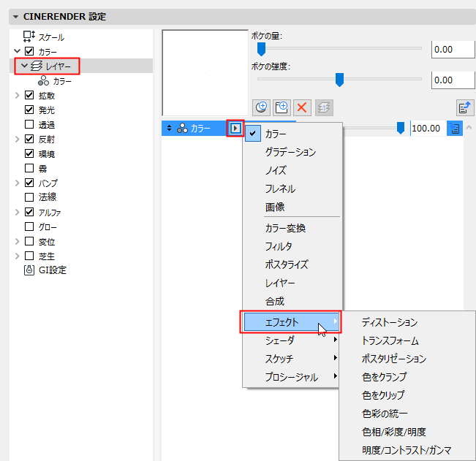Screen dimensions: 476x461
Task: Click the small up arrow at right edge
Action: (x=469, y=128)
